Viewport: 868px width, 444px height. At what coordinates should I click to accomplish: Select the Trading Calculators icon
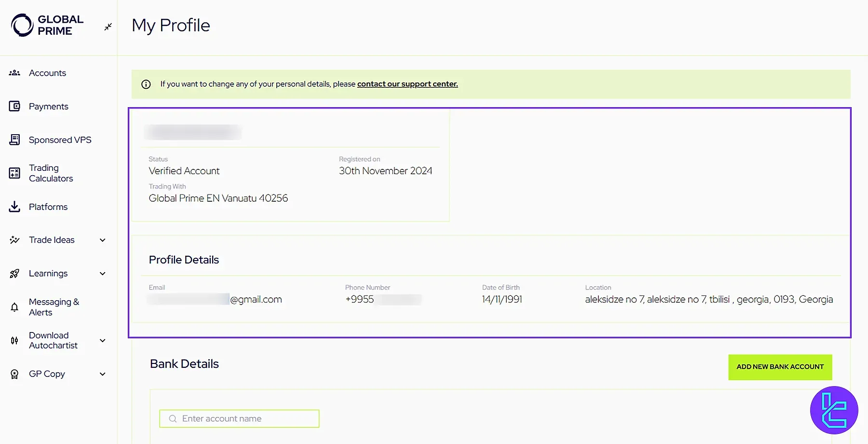(x=14, y=173)
